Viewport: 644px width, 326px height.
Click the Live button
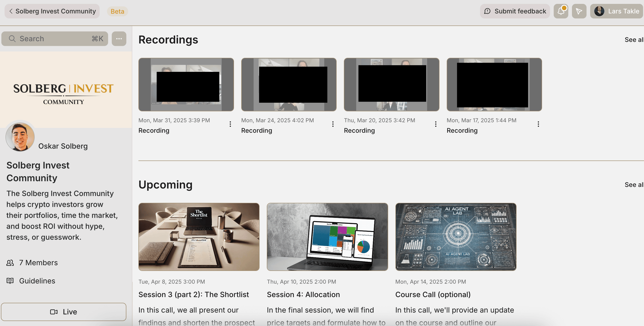point(64,312)
